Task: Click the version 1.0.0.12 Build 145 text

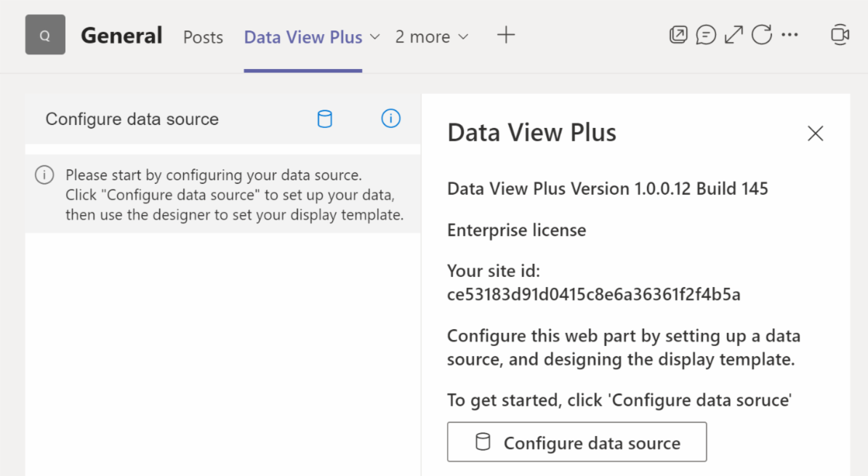Action: click(x=608, y=189)
